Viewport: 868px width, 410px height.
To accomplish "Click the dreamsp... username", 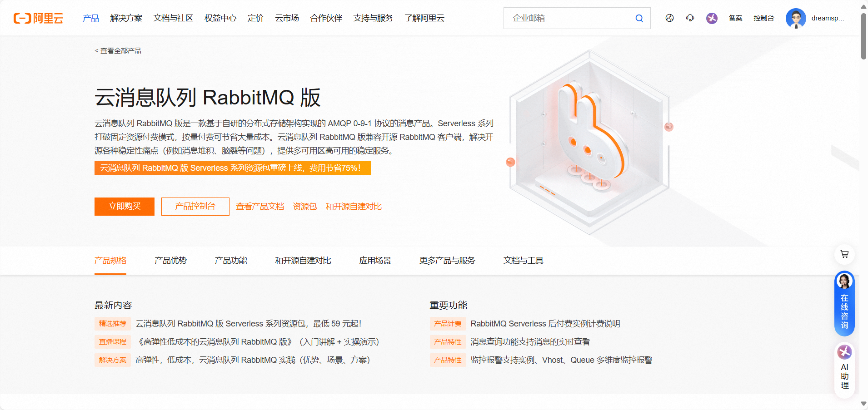I will (828, 18).
